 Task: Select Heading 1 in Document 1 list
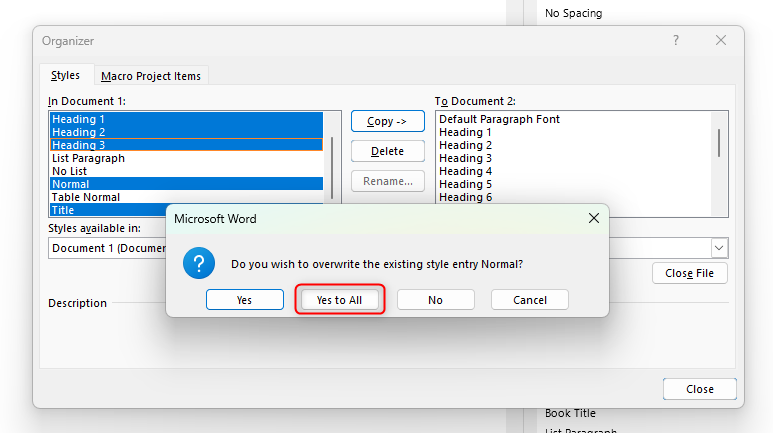[79, 119]
